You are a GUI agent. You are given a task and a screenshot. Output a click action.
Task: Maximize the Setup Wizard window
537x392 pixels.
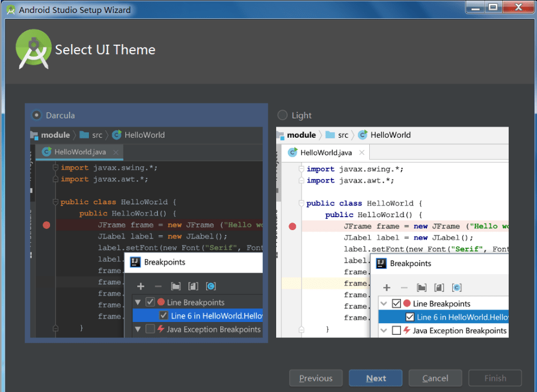(x=493, y=8)
